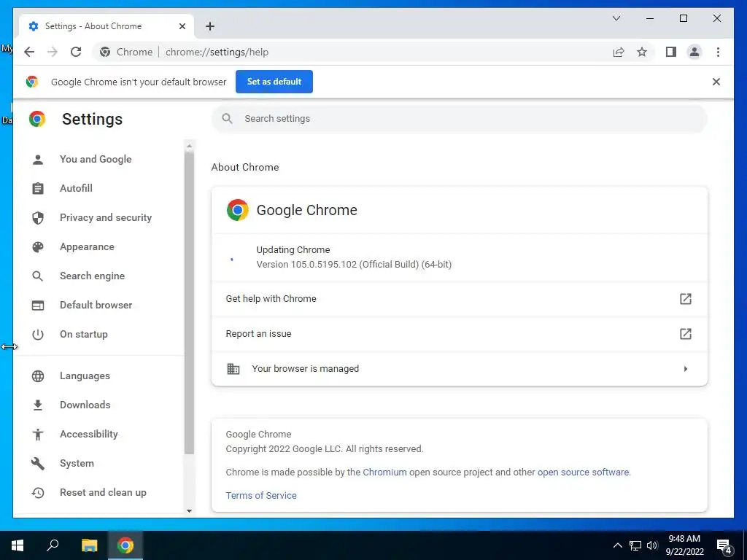Click the external link icon for Get help
The height and width of the screenshot is (560, 747).
(x=685, y=298)
